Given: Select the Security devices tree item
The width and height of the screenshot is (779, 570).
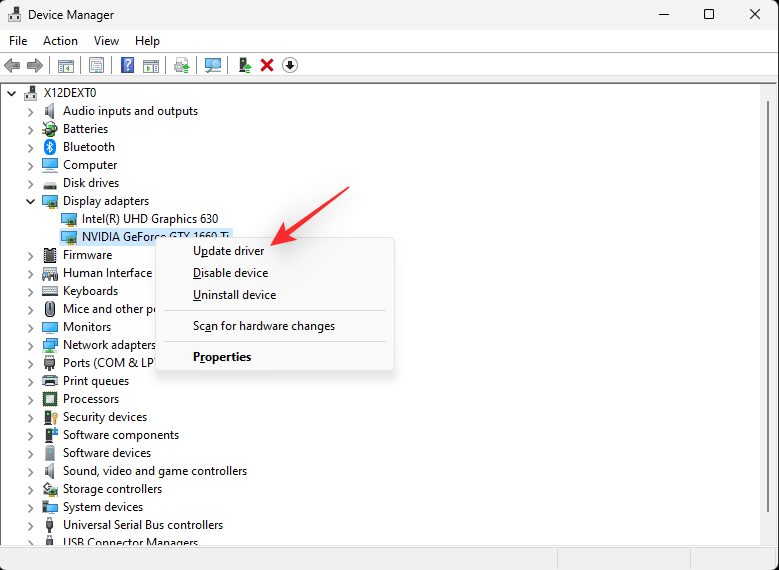Looking at the screenshot, I should 104,417.
